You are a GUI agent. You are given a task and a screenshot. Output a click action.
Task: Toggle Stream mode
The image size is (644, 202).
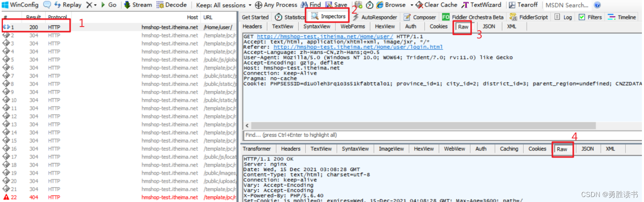(x=138, y=5)
